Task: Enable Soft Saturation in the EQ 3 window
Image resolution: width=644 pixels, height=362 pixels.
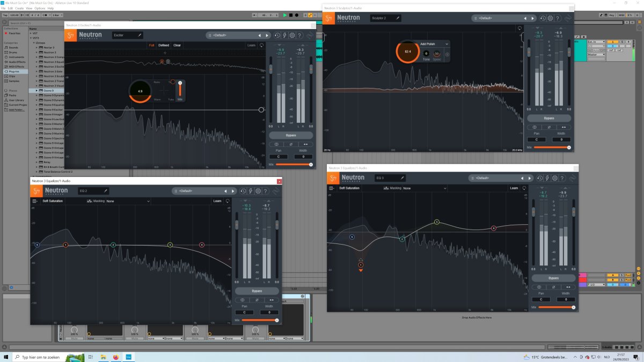Action: 349,188
